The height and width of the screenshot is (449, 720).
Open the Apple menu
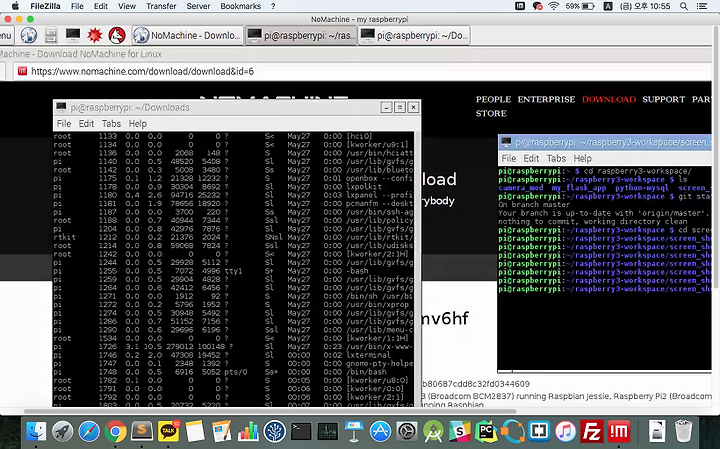15,6
